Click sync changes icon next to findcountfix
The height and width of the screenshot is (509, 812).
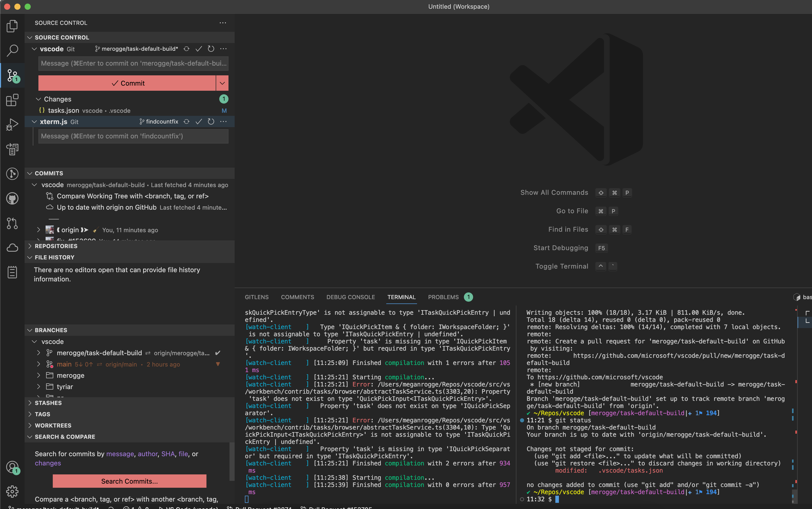(186, 121)
